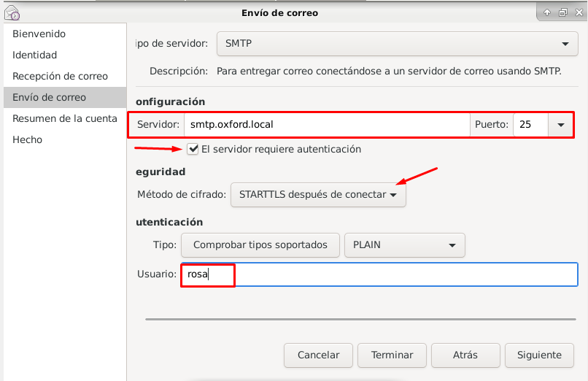Expand the Puerto dropdown arrow

click(x=561, y=125)
